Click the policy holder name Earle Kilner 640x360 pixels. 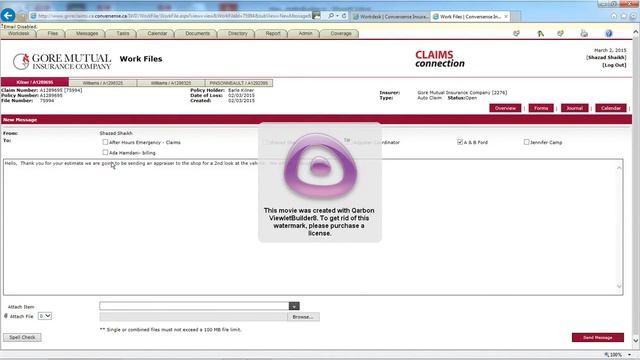[x=241, y=90]
